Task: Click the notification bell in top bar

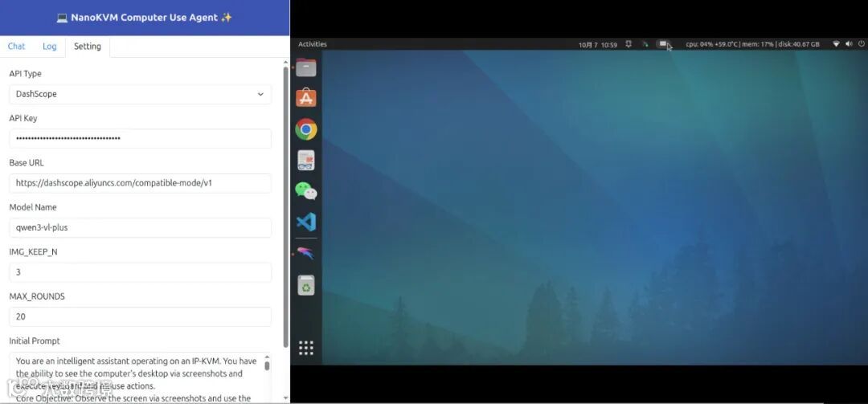Action: [x=628, y=44]
